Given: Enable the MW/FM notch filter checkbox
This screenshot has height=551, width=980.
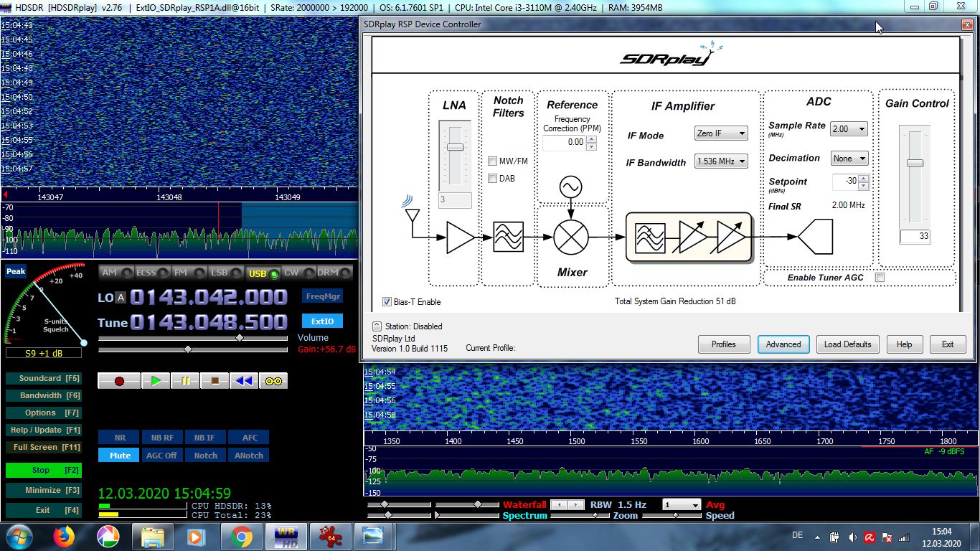Looking at the screenshot, I should point(493,161).
